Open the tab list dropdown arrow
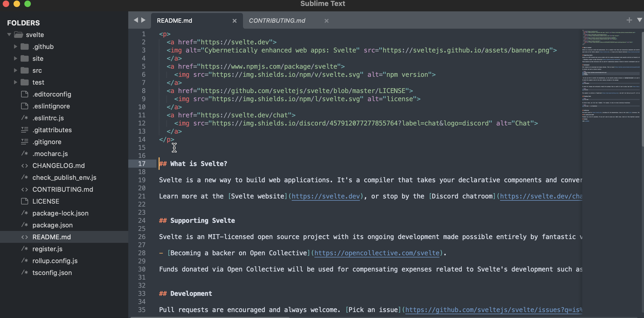Screen dimensions: 644x318 click(639, 20)
